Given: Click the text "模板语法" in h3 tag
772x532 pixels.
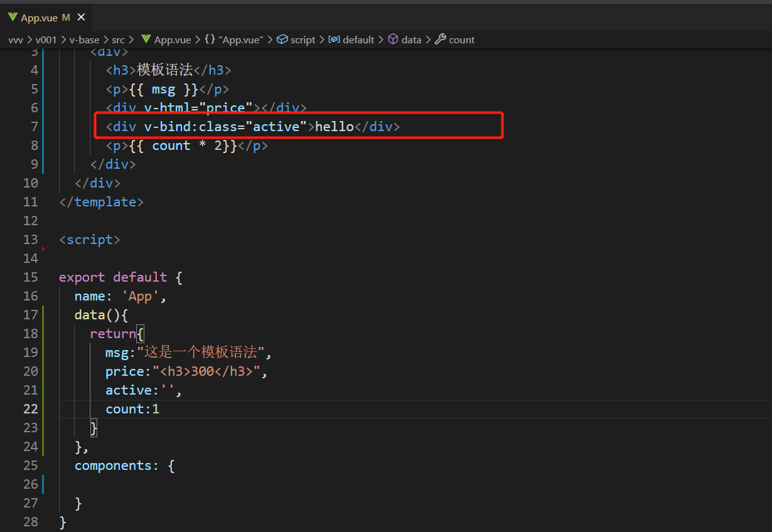Looking at the screenshot, I should coord(165,70).
